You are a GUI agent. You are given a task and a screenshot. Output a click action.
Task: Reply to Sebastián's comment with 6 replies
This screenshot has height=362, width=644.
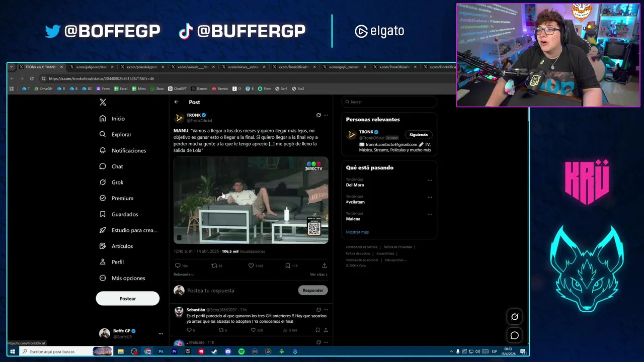[x=189, y=330]
